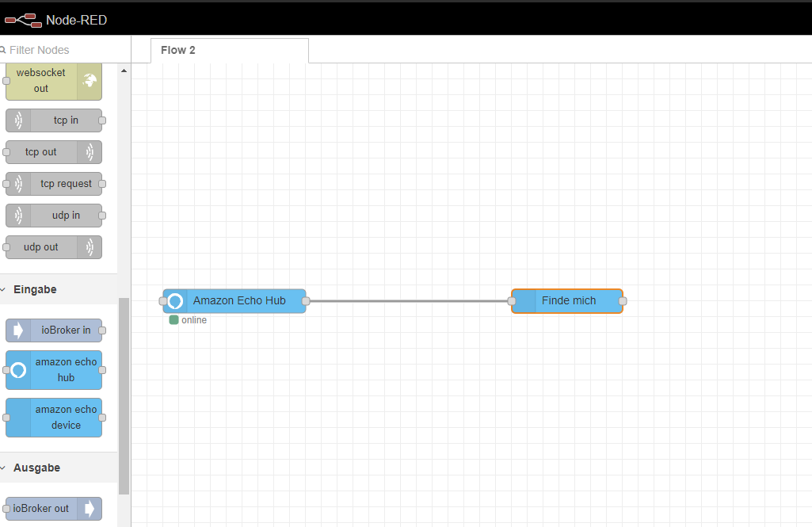Click the input port of Finde mich node
Viewport: 812px width, 527px height.
[x=512, y=301]
